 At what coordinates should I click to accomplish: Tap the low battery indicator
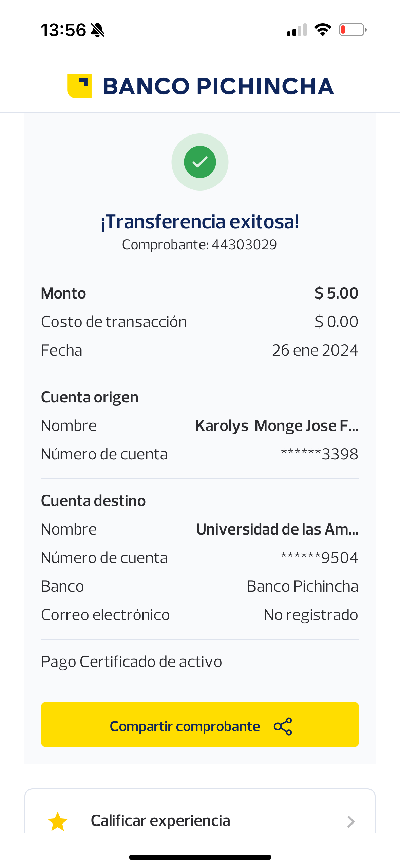(353, 30)
